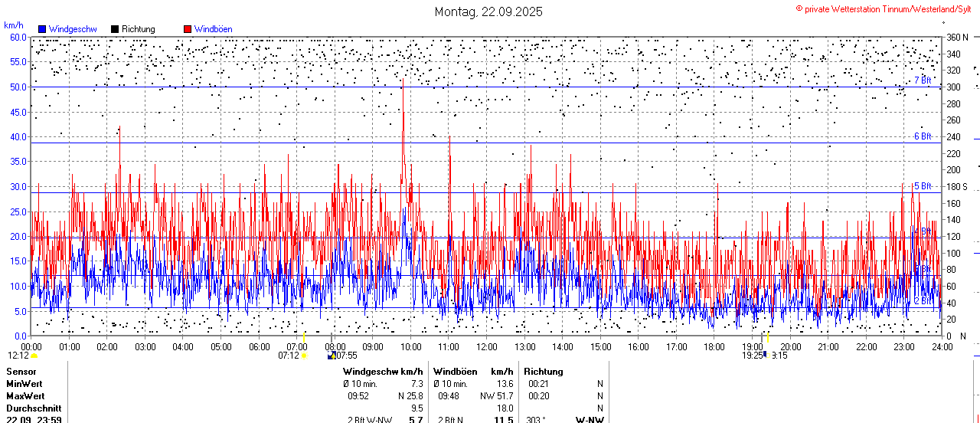This screenshot has height=423, width=980.
Task: Click the 12:12 time marker label
Action: pos(18,356)
